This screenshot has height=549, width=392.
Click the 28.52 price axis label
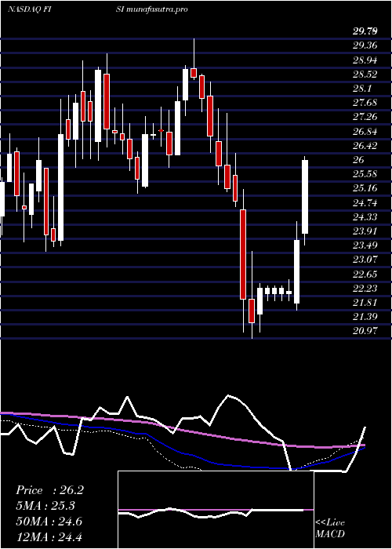tap(365, 75)
